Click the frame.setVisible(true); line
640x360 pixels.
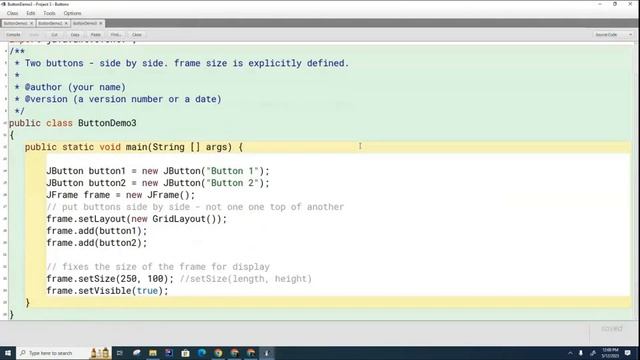click(x=107, y=291)
